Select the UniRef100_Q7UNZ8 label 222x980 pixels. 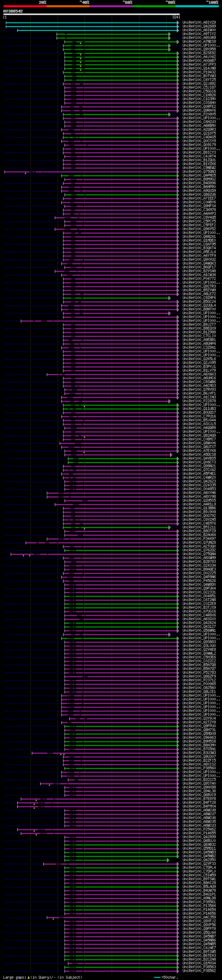point(199,542)
